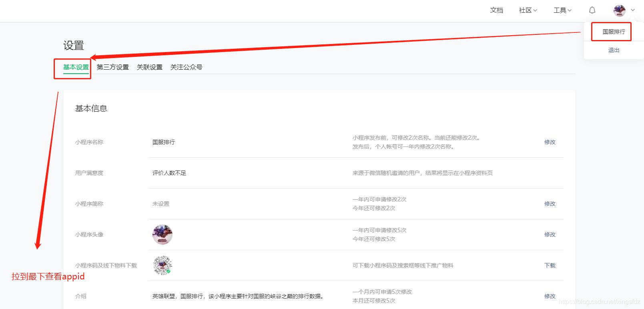Screen dimensions: 644x309
Task: Open the 关联设置 tab
Action: coord(149,67)
